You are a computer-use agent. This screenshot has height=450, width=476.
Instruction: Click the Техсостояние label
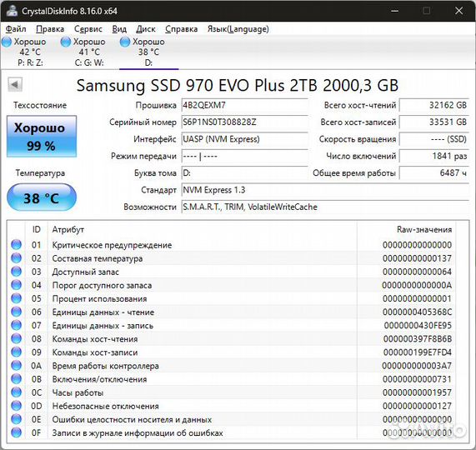click(x=40, y=105)
